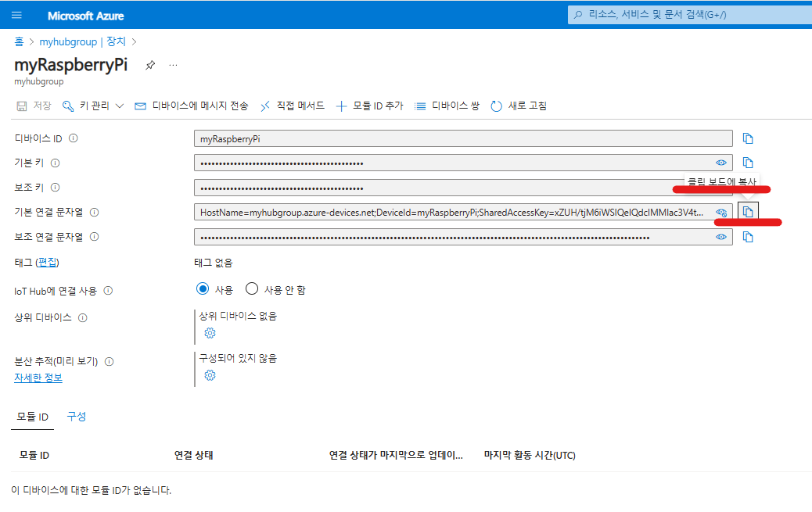Open info tooltip for secondary key

(56, 188)
